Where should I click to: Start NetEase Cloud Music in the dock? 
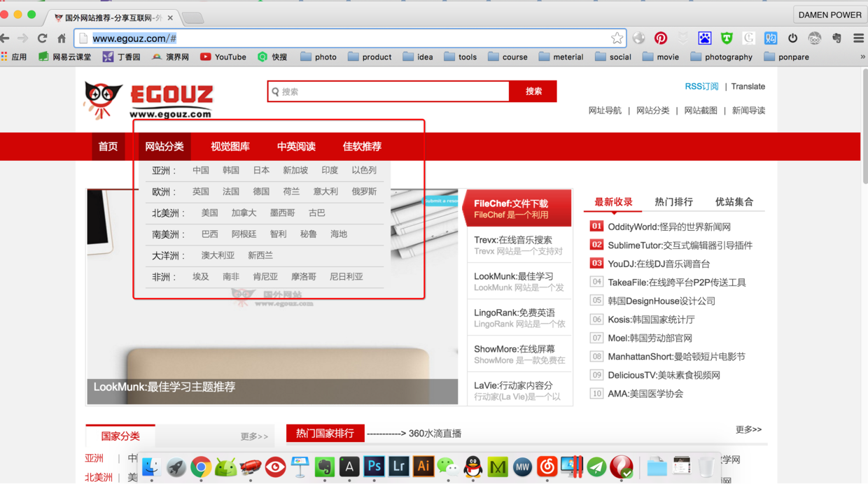coord(547,466)
